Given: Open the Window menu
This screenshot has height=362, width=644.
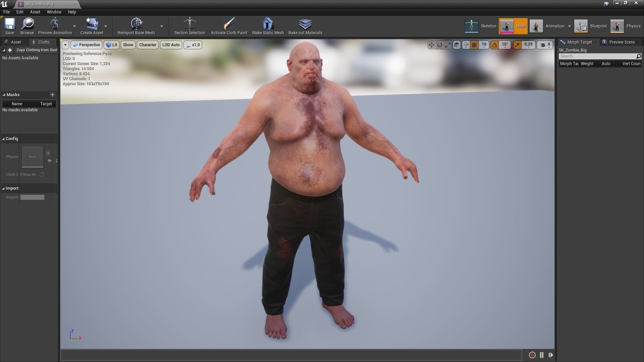Looking at the screenshot, I should [x=54, y=12].
